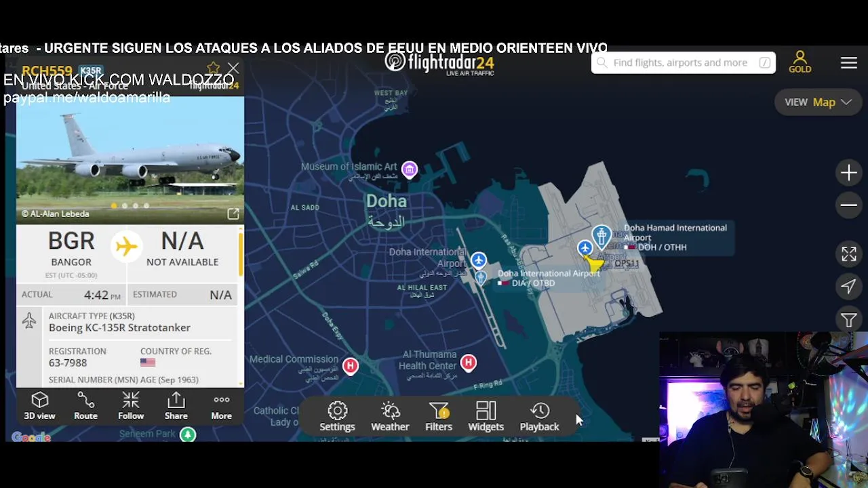Show the flight Route
Image resolution: width=868 pixels, height=488 pixels.
point(85,406)
